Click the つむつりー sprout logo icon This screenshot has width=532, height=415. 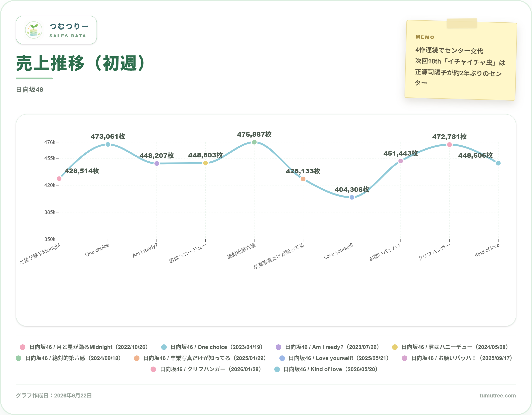click(34, 30)
